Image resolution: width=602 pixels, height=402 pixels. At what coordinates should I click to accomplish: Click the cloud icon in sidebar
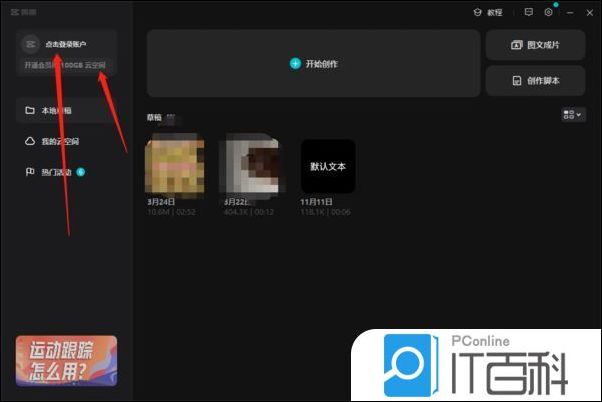30,141
